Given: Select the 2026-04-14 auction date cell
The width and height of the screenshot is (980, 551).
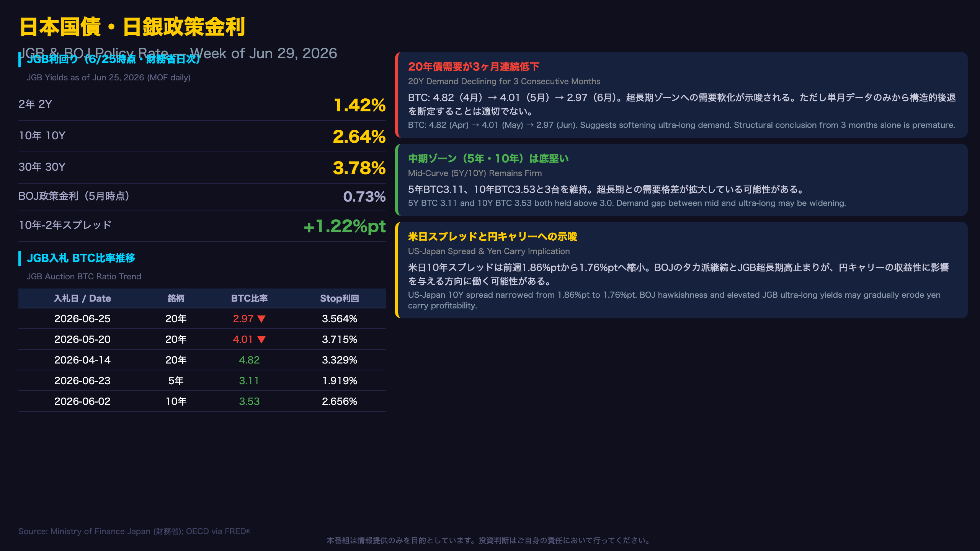Looking at the screenshot, I should point(82,360).
